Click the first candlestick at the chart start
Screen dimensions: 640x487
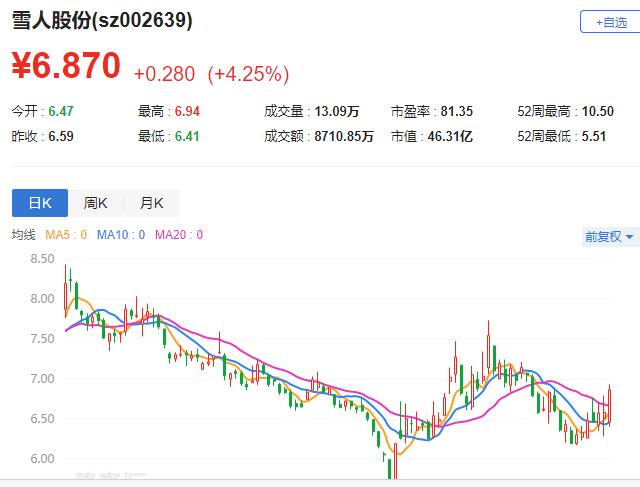[65, 291]
